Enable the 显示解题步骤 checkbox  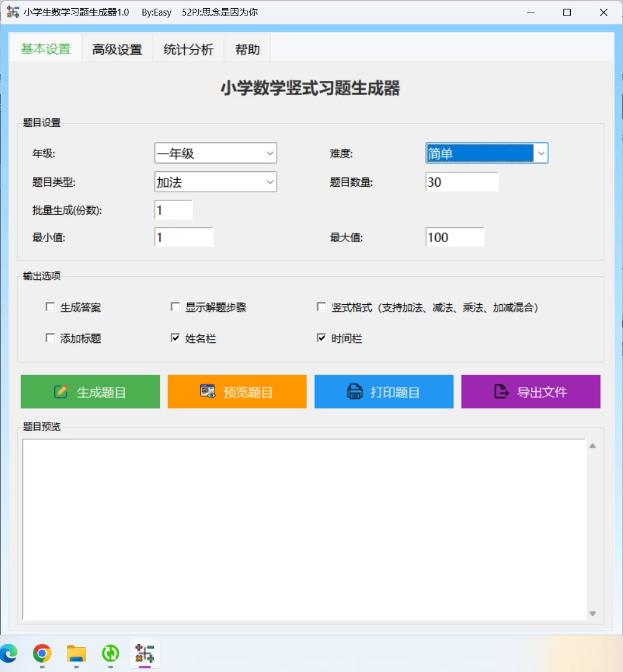click(175, 307)
